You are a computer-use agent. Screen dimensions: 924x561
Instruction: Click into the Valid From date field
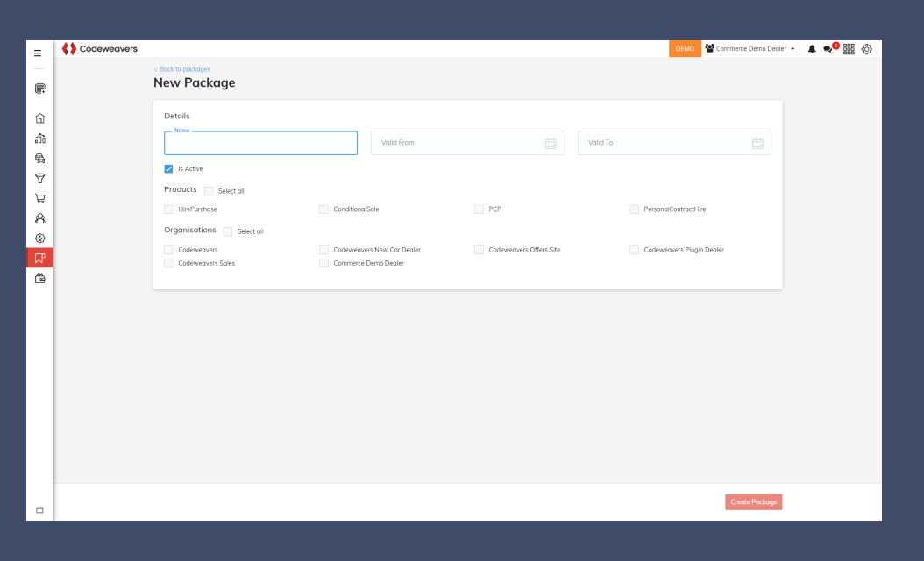coord(468,143)
